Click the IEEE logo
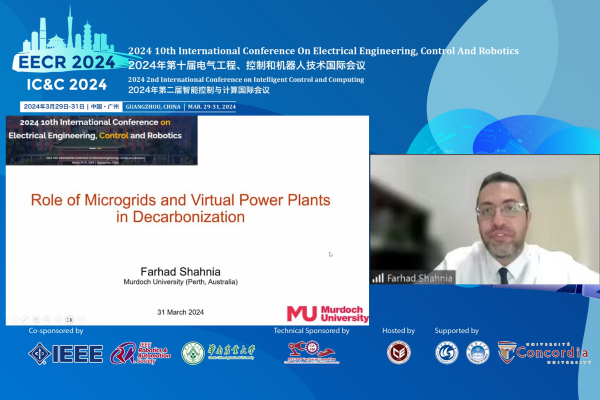The width and height of the screenshot is (600, 400). click(65, 353)
